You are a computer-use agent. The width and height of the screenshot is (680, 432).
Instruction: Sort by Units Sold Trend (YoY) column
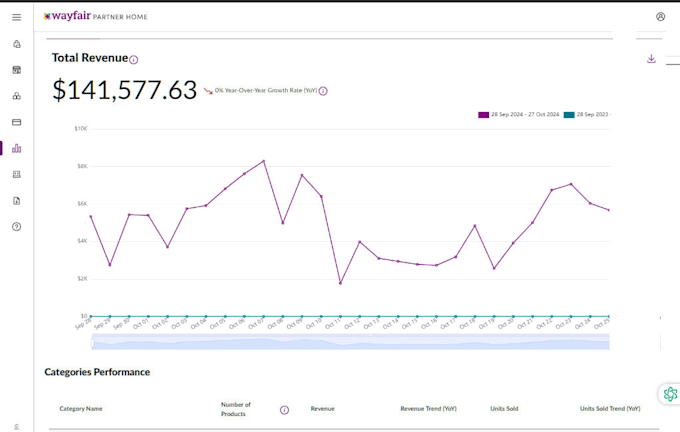[x=610, y=409]
